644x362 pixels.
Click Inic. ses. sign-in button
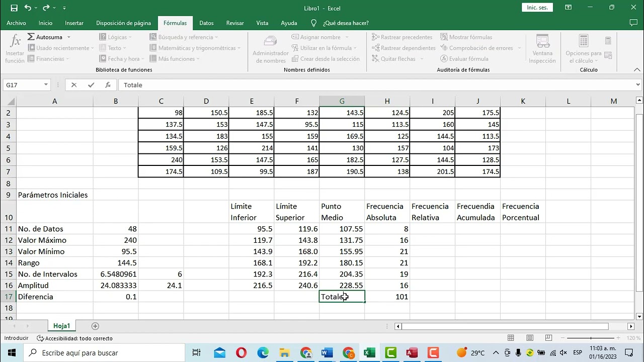(537, 8)
